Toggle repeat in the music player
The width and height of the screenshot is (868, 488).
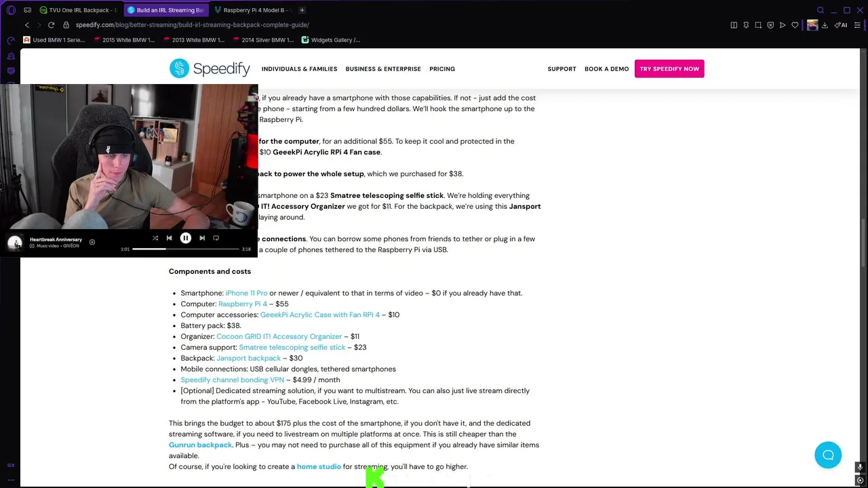[216, 238]
